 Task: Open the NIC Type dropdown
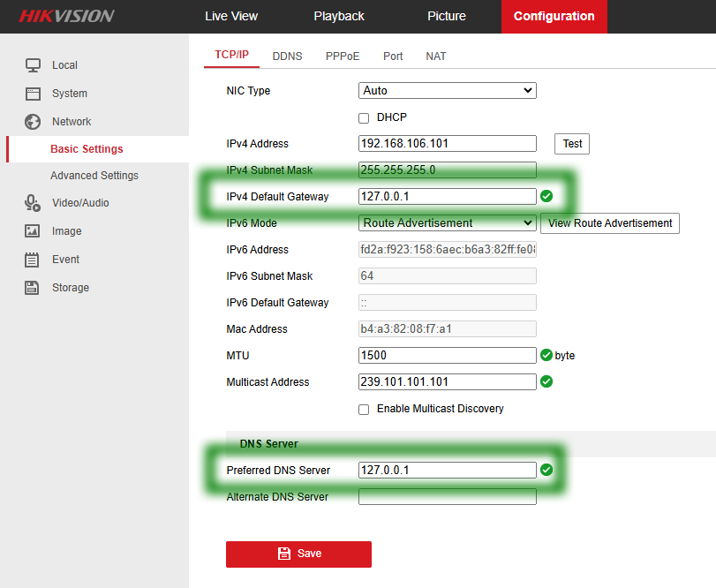(x=448, y=91)
